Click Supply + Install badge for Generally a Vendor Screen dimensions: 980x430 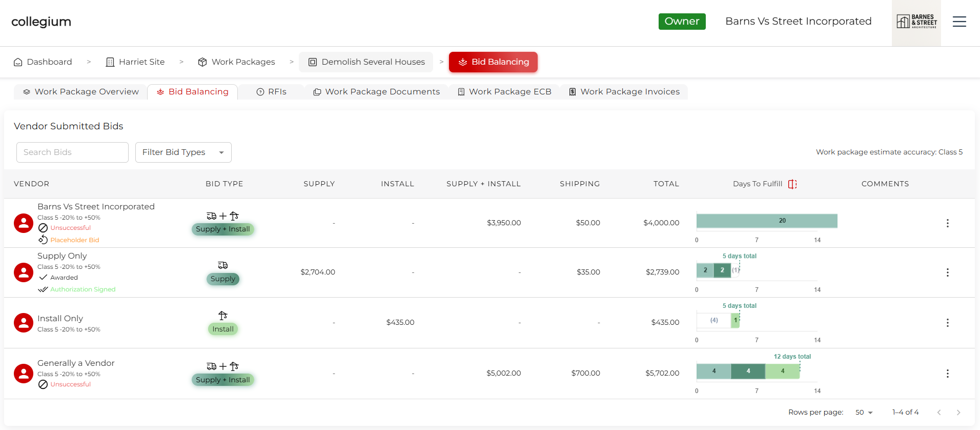pyautogui.click(x=223, y=380)
